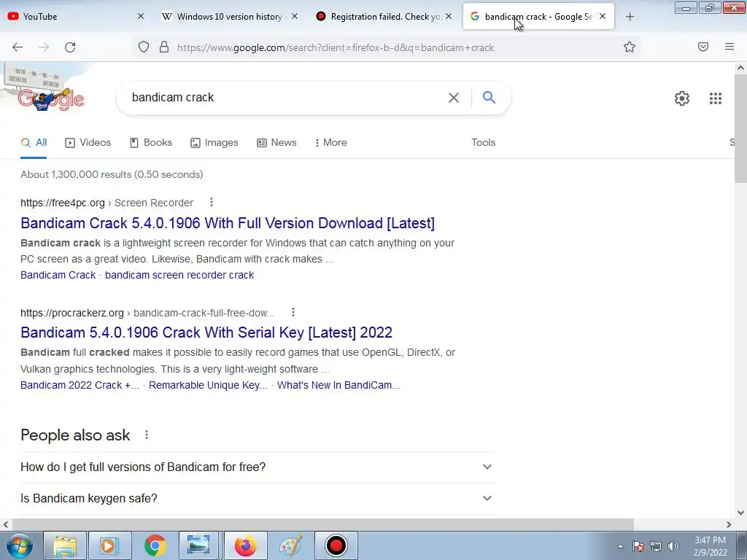This screenshot has height=560, width=747.
Task: Select the News results tab
Action: [276, 142]
